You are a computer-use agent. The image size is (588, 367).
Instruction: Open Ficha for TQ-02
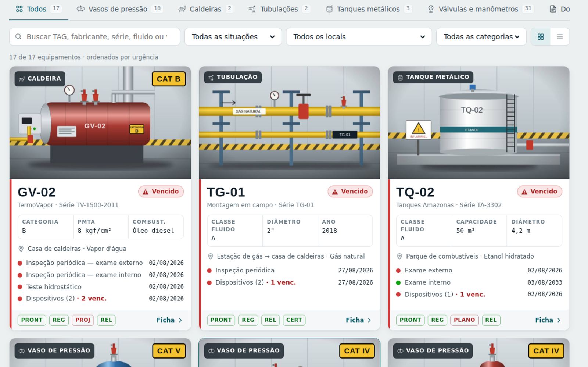(x=548, y=320)
